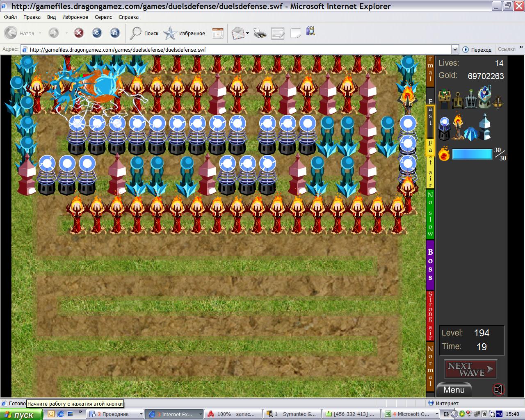
Task: Click the Boss wave marker
Action: [x=430, y=265]
